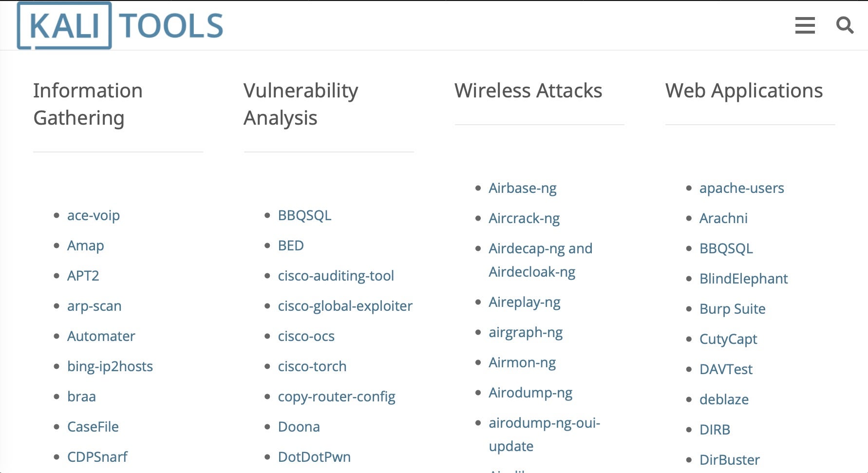Open the Aircrack-ng tool page
The height and width of the screenshot is (473, 868).
(x=524, y=218)
